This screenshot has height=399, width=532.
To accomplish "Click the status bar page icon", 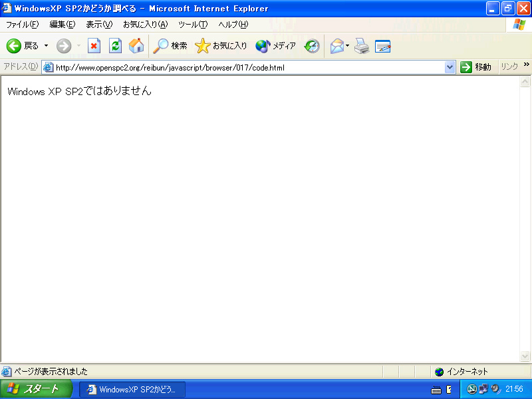I will (x=7, y=372).
